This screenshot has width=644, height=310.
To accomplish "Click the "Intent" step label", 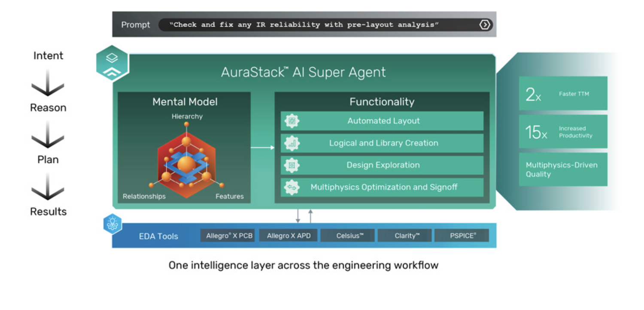I will pyautogui.click(x=48, y=55).
